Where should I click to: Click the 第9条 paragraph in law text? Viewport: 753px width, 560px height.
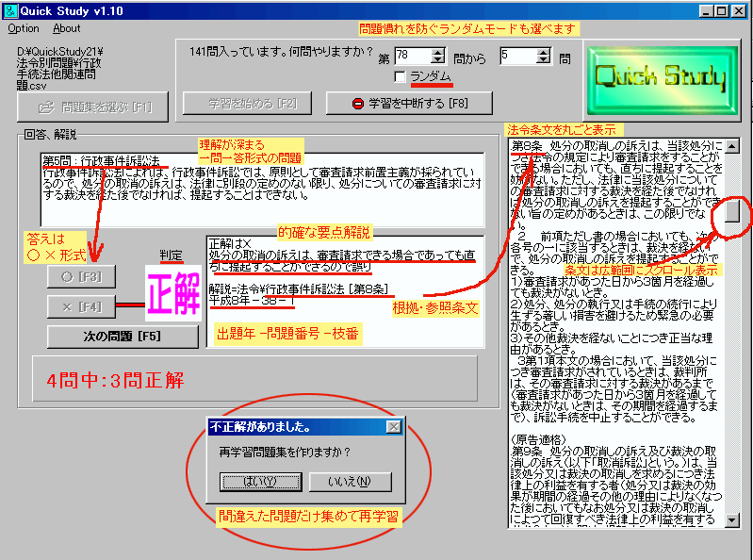(615, 486)
